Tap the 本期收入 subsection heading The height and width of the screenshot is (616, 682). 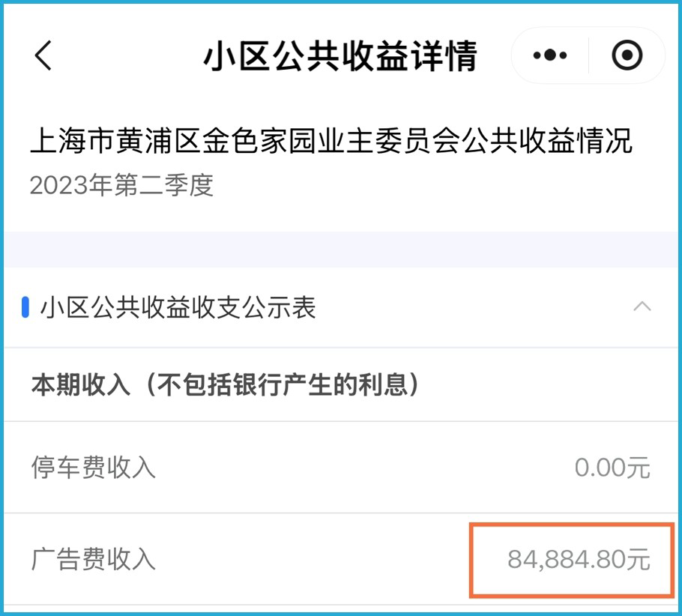[80, 384]
